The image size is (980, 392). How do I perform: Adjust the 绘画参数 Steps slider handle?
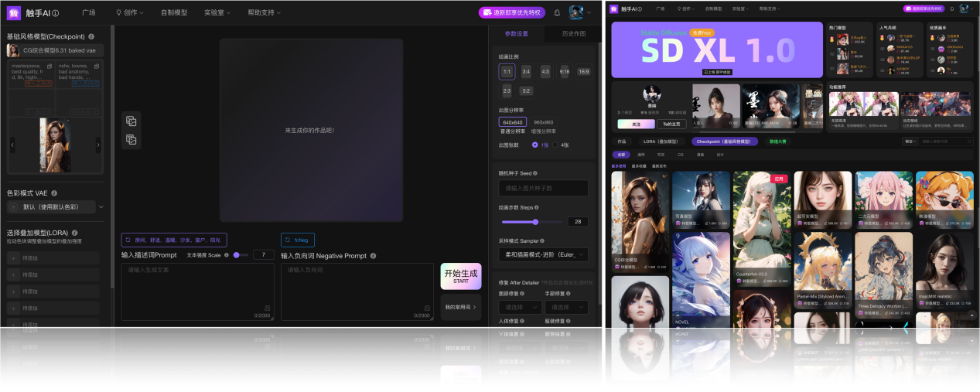tap(535, 222)
